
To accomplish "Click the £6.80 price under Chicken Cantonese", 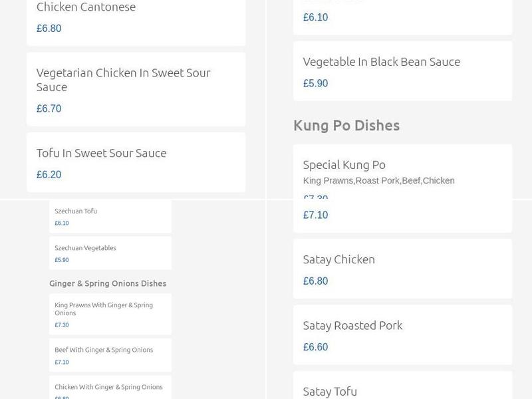I will [49, 29].
